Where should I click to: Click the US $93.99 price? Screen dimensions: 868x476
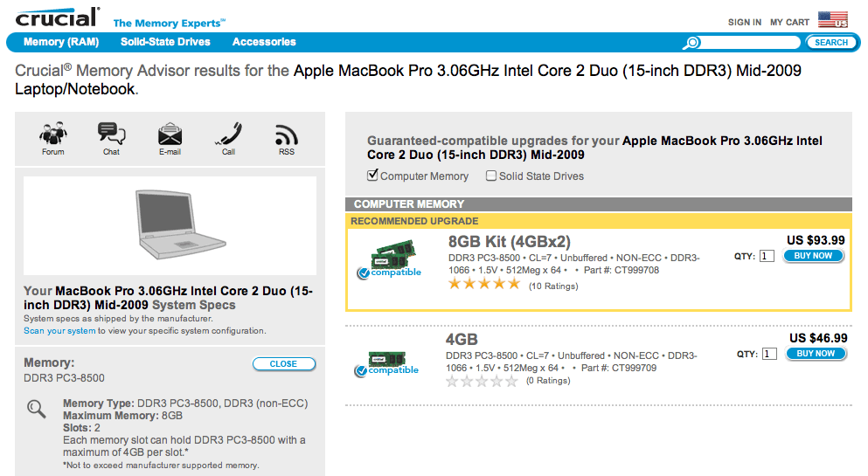(x=816, y=240)
